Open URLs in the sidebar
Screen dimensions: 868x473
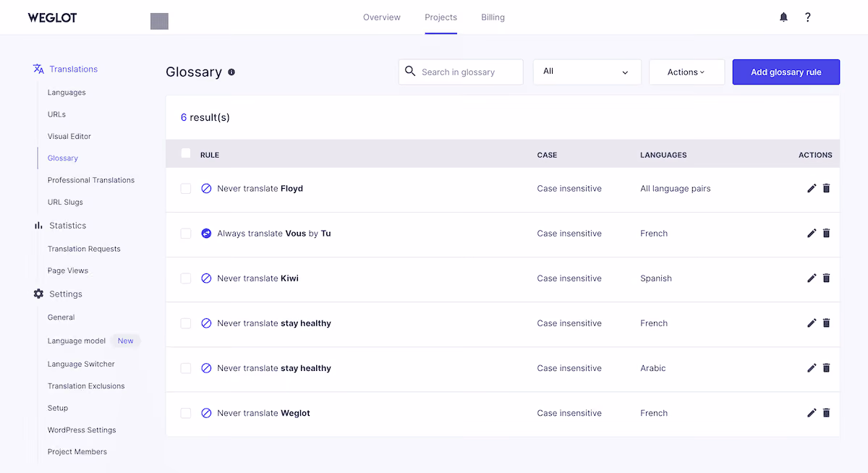coord(56,114)
